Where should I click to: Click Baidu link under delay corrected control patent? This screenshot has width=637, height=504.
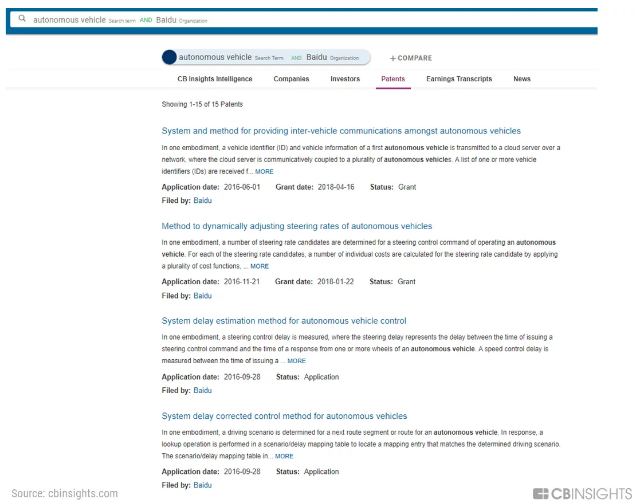(202, 485)
